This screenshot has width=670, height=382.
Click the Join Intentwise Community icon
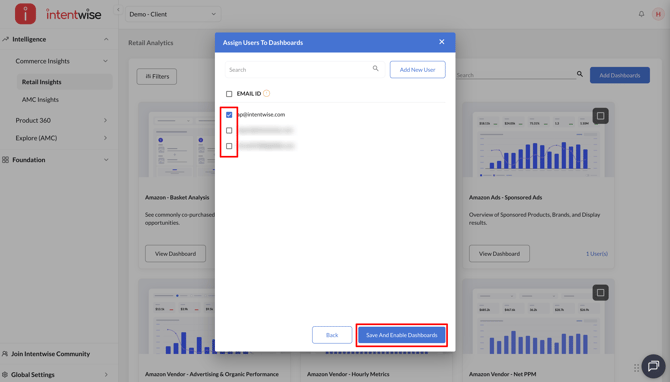(x=5, y=354)
